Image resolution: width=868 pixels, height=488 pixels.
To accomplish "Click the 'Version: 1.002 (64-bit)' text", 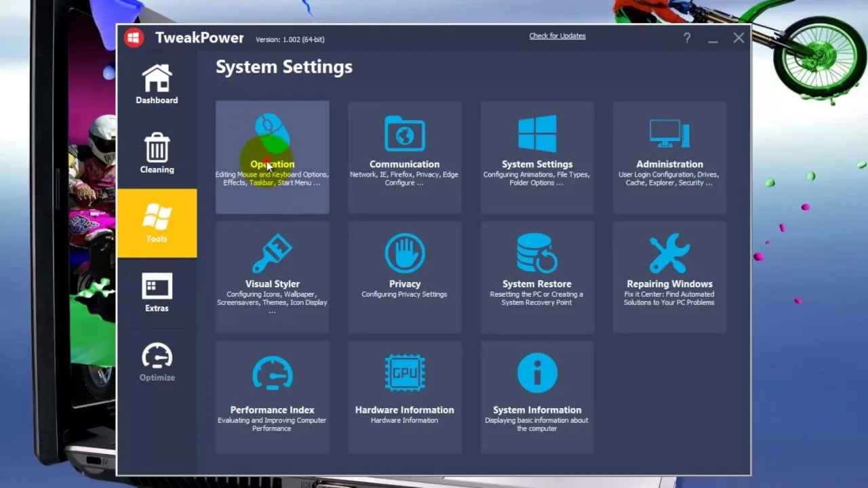I will click(x=290, y=40).
